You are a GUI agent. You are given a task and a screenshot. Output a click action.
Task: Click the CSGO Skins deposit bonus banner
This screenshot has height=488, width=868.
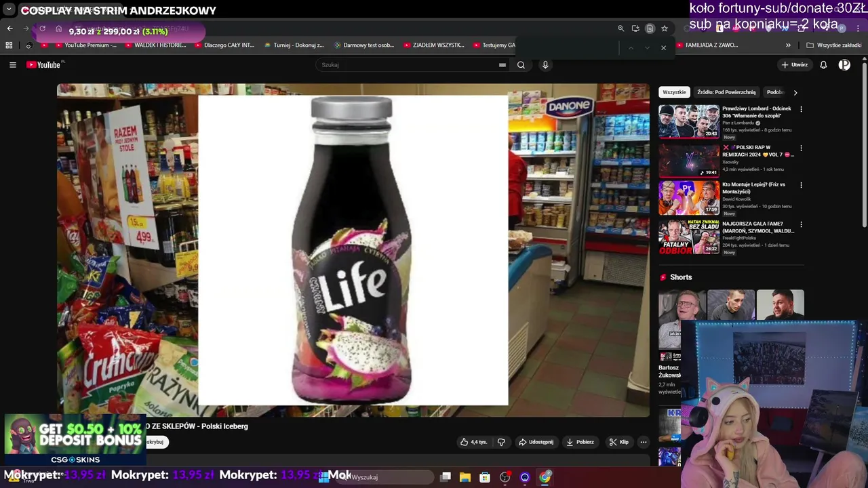pyautogui.click(x=75, y=441)
